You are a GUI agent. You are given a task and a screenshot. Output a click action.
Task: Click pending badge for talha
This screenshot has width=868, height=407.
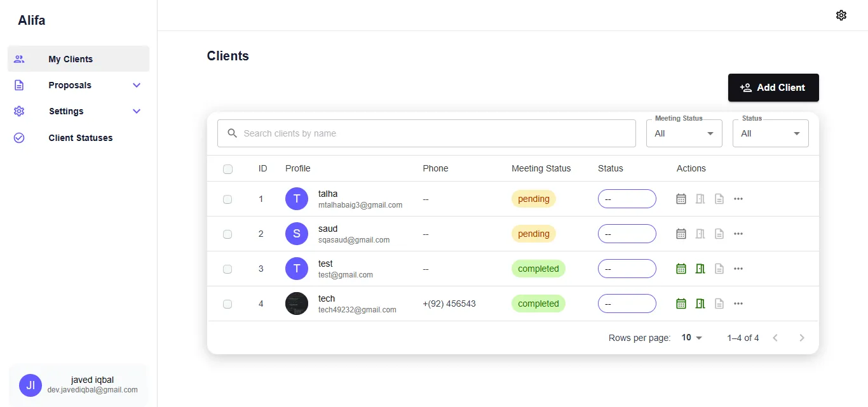coord(534,199)
